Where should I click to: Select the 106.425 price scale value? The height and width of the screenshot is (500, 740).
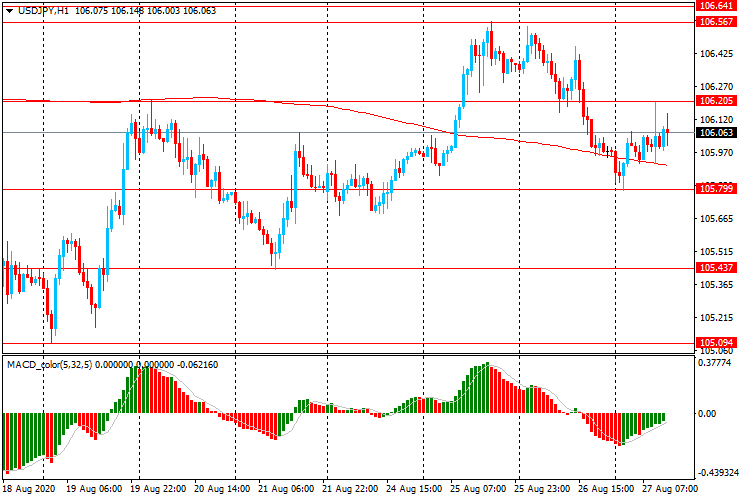pyautogui.click(x=716, y=54)
